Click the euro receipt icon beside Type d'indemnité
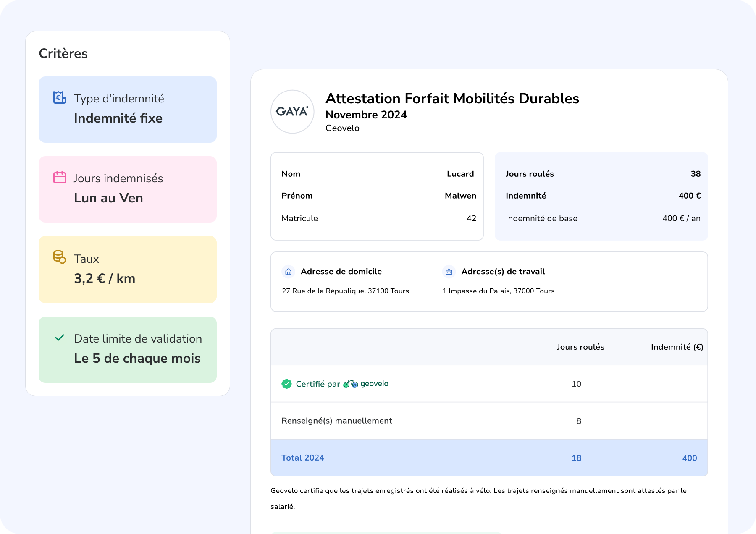This screenshot has height=534, width=756. [x=60, y=97]
